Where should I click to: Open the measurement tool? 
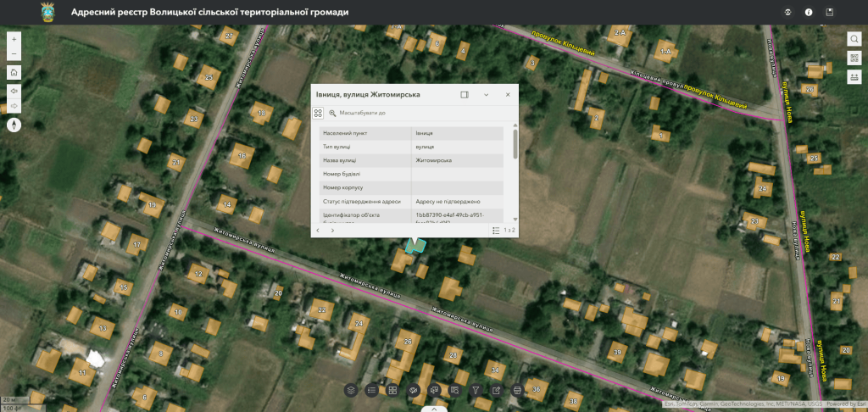coord(854,77)
